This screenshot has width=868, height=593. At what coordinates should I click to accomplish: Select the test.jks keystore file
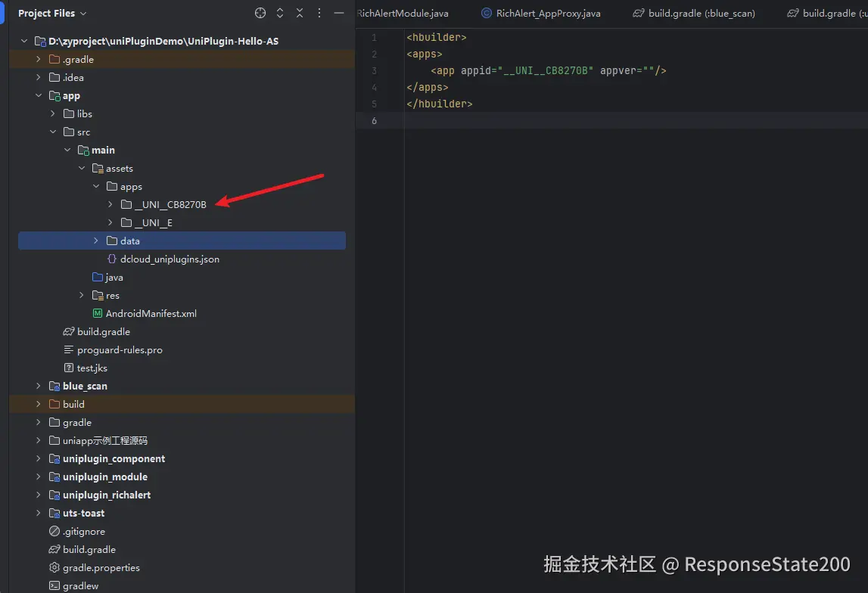click(x=92, y=368)
